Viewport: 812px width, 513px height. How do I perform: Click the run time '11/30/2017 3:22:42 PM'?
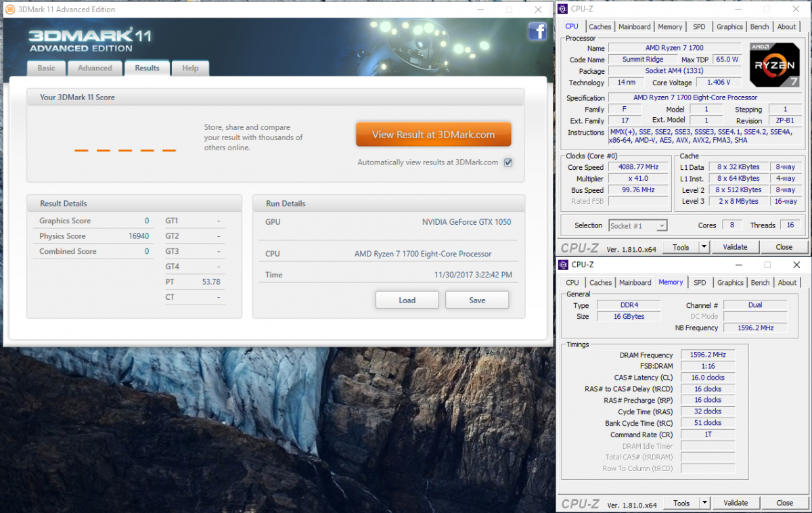click(x=473, y=275)
